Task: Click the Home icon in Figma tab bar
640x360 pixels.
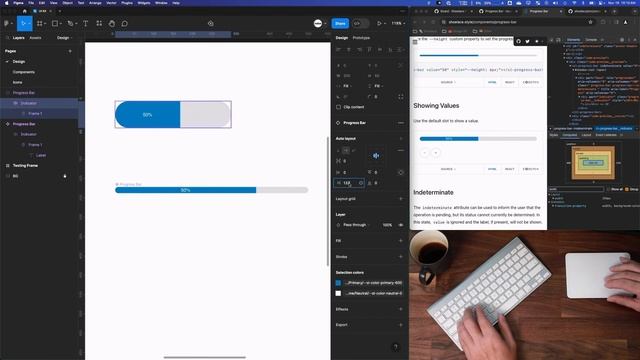Action: click(24, 11)
